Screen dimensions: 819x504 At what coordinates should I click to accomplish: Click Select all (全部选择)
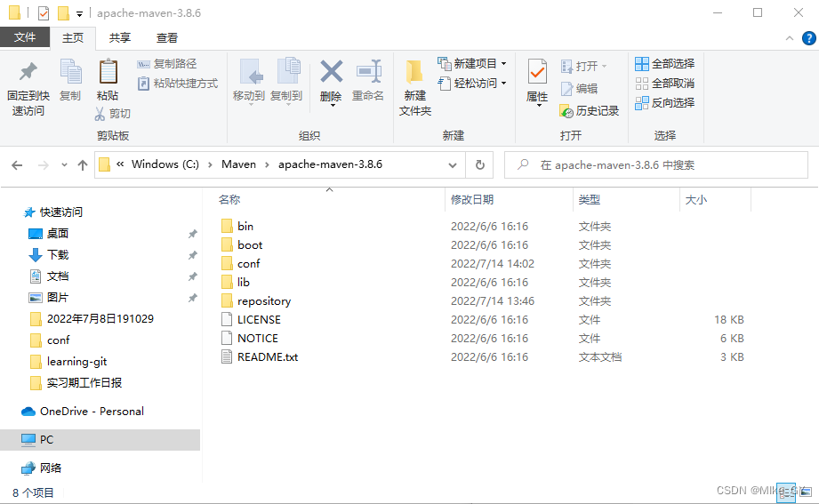[665, 64]
